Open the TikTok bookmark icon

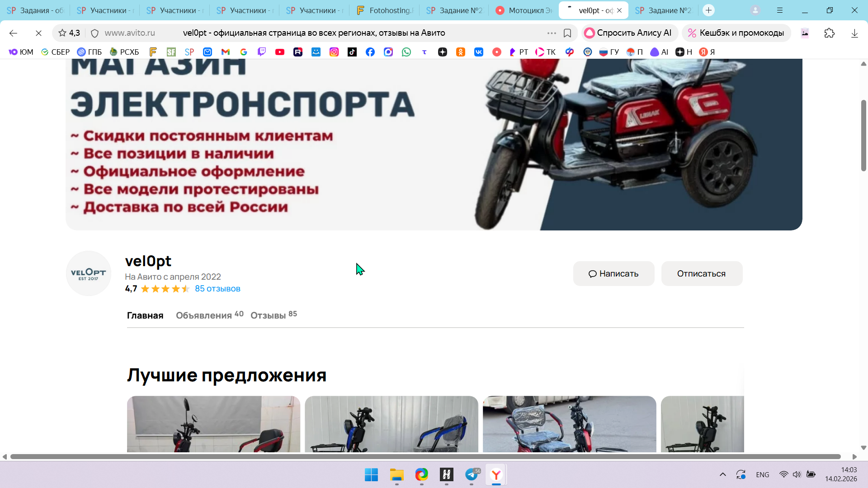(352, 52)
